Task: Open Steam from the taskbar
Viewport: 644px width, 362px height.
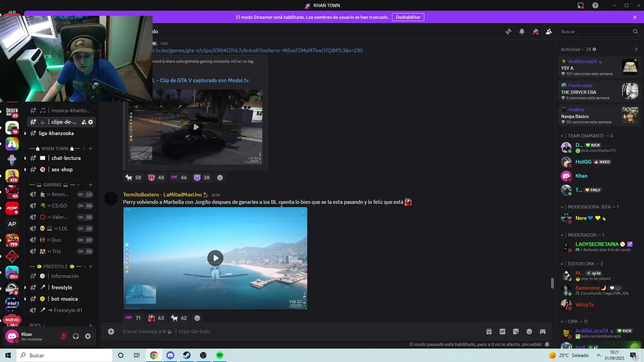Action: tap(187, 355)
